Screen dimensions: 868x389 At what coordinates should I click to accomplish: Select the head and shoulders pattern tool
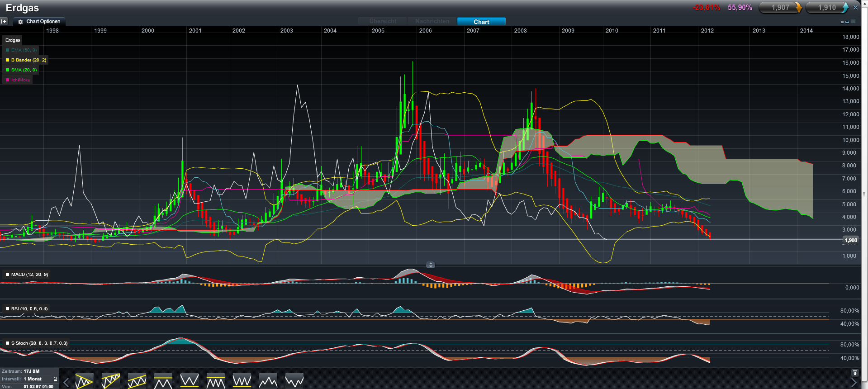click(x=268, y=381)
